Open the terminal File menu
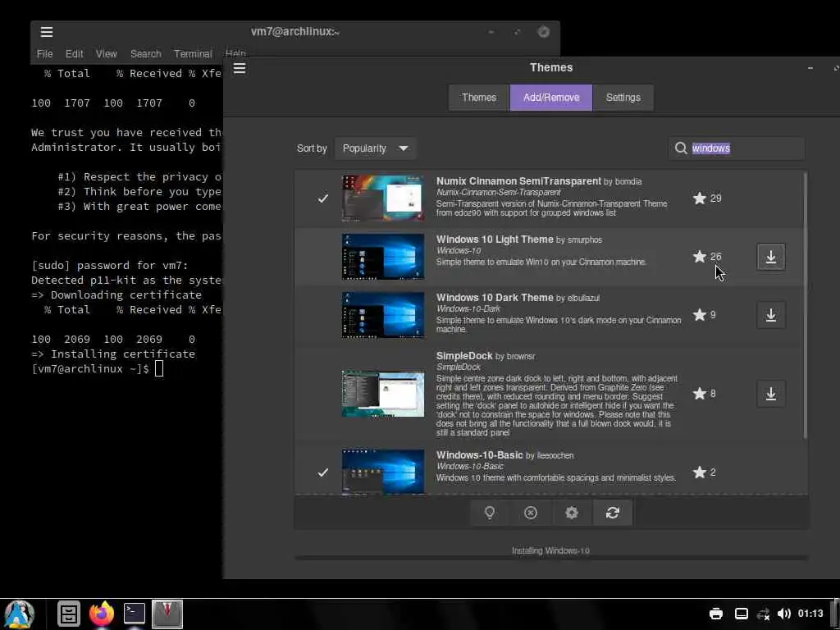Viewport: 840px width, 630px height. click(x=44, y=54)
